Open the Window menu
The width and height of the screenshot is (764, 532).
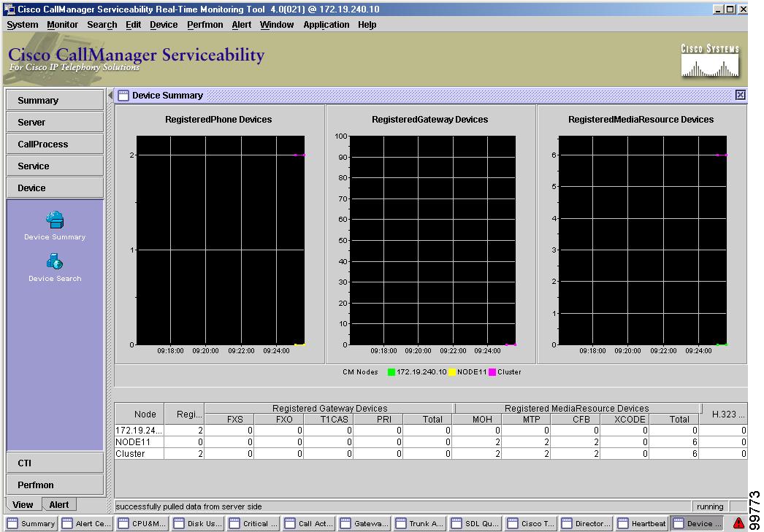pos(277,25)
